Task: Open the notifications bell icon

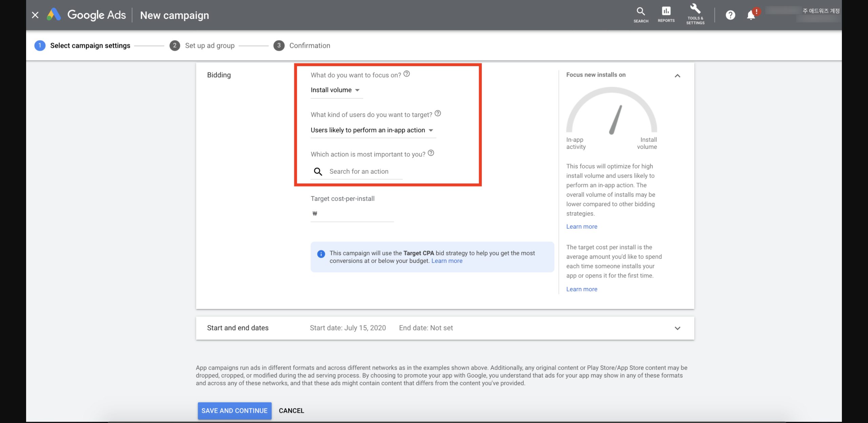Action: [x=751, y=15]
